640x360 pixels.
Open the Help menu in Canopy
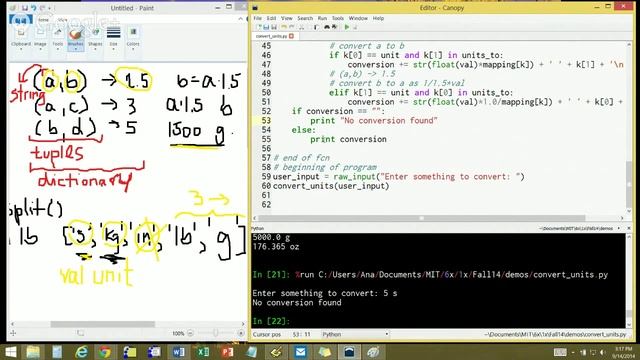click(378, 18)
